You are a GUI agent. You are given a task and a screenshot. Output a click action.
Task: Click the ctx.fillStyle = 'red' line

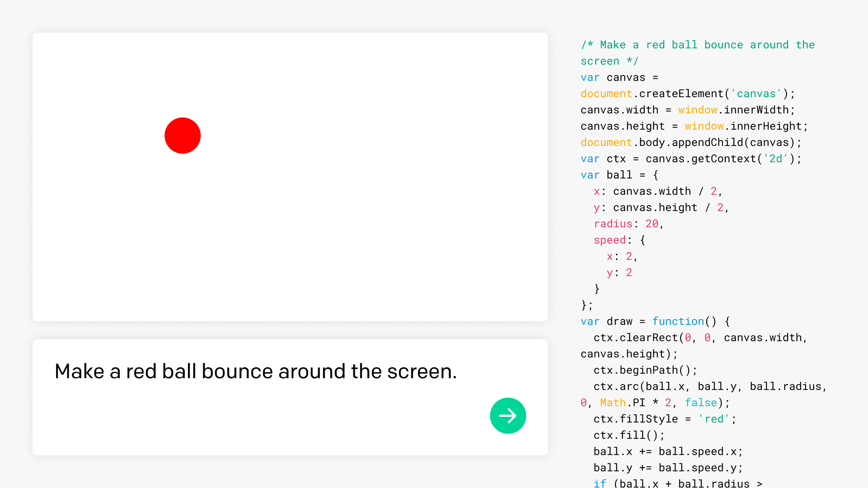point(664,419)
